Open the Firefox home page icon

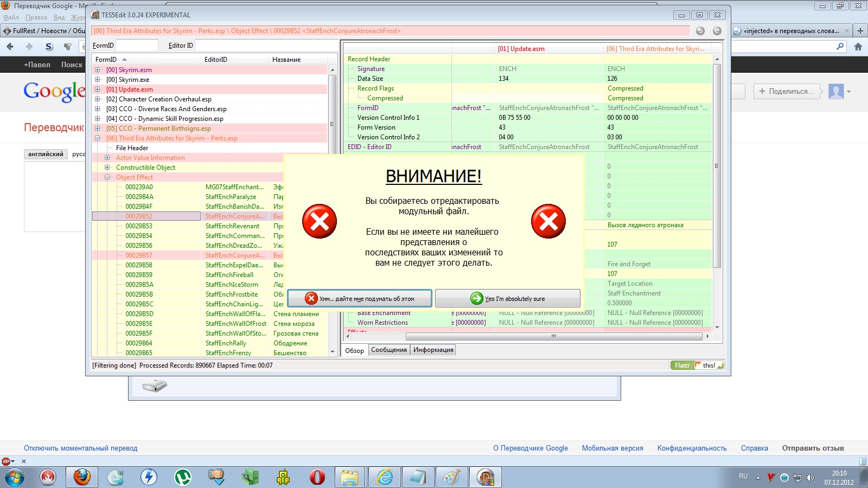[858, 47]
